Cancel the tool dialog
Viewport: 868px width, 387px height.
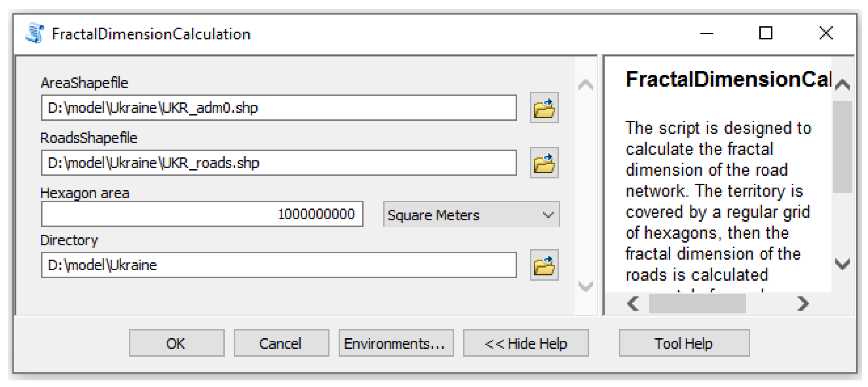(281, 343)
